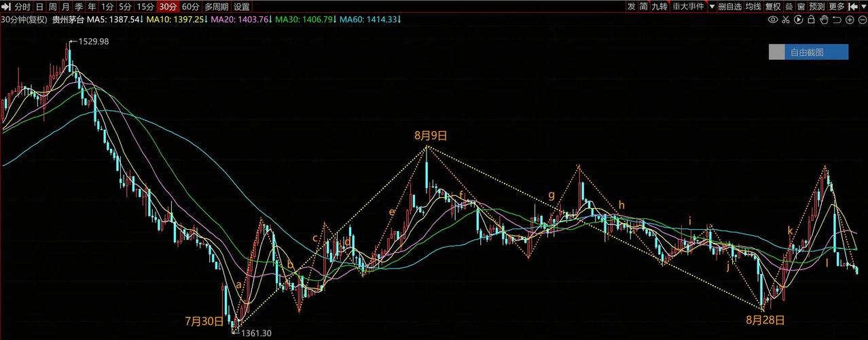Image resolution: width=868 pixels, height=340 pixels.
Task: Click the scissors cut icon
Action: (785, 20)
